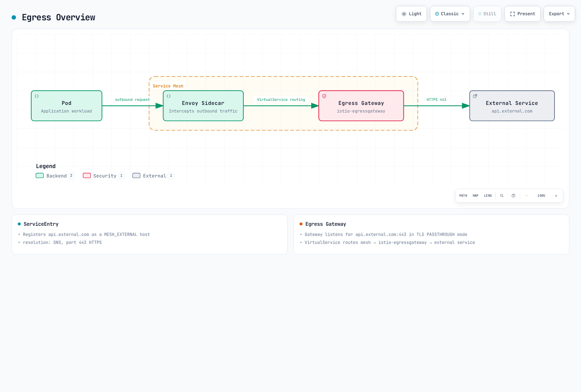The image size is (581, 392).
Task: Click the shield icon on Egress Gateway
Action: [x=324, y=96]
